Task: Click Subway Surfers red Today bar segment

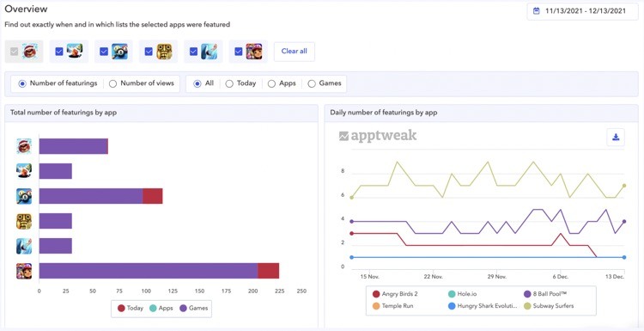Action: pyautogui.click(x=269, y=271)
